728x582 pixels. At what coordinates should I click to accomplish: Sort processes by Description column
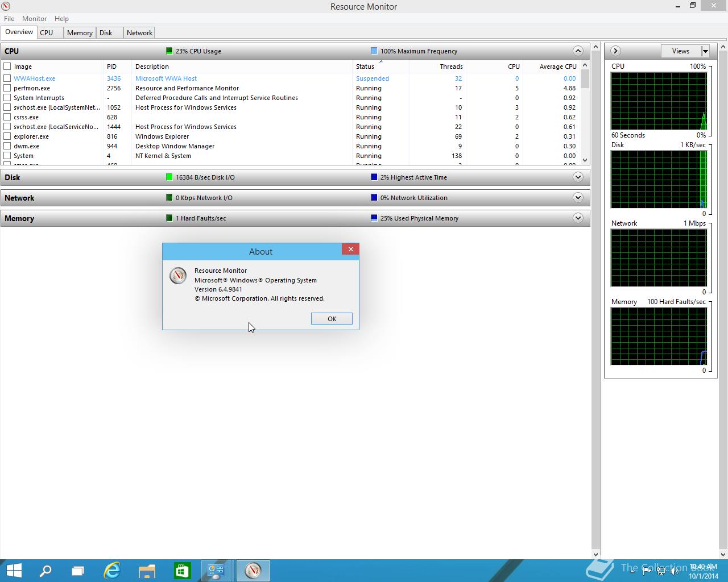(x=242, y=66)
